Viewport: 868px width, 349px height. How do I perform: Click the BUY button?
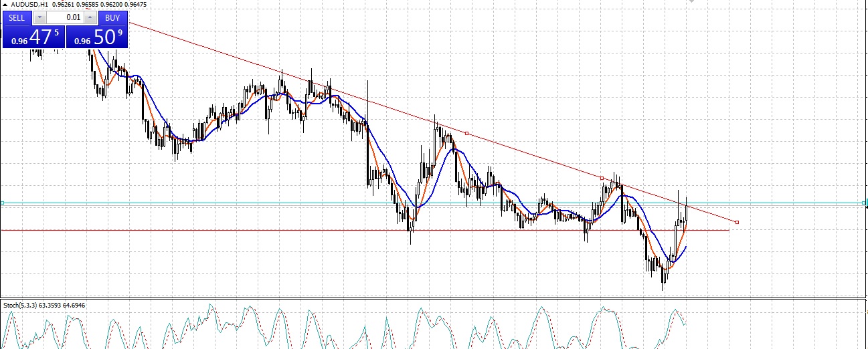pos(112,18)
